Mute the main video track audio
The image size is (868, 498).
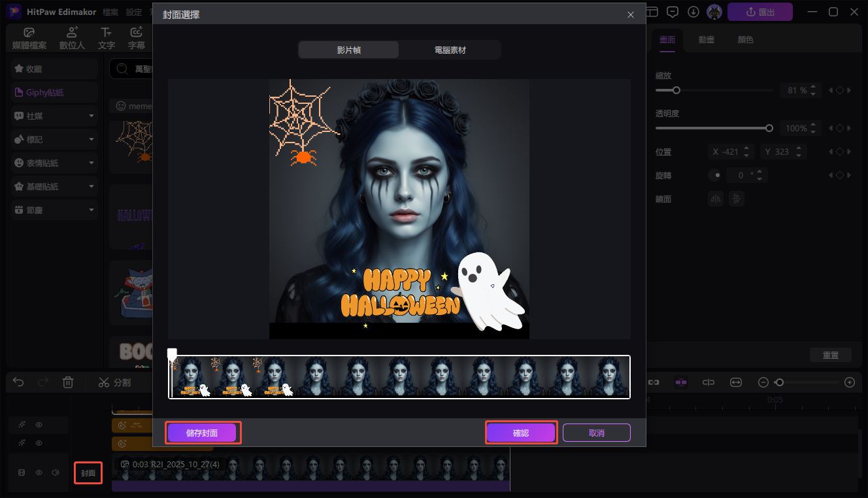56,473
